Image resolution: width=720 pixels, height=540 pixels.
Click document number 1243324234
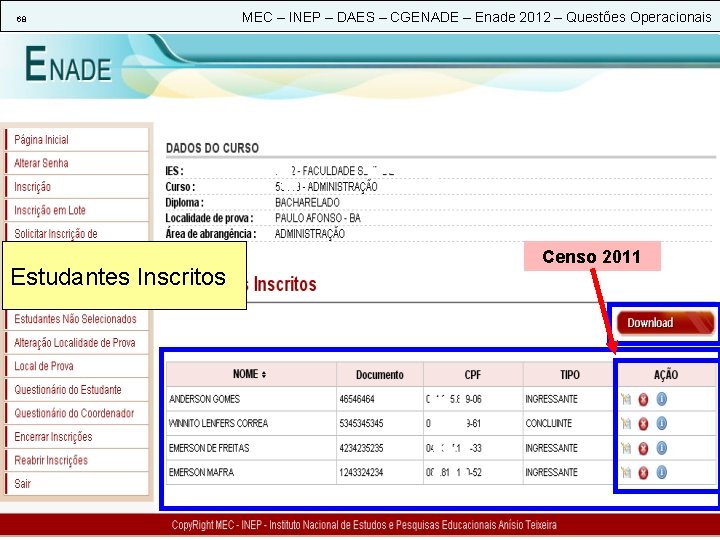point(361,472)
